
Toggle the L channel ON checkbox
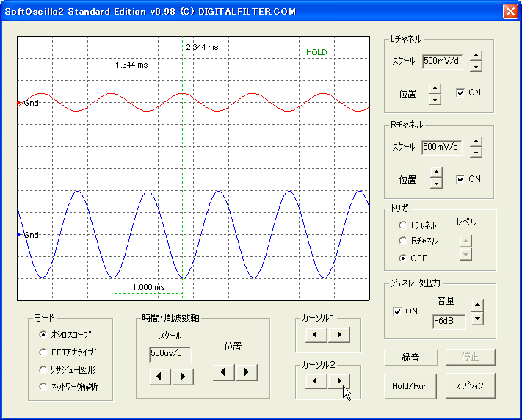460,93
